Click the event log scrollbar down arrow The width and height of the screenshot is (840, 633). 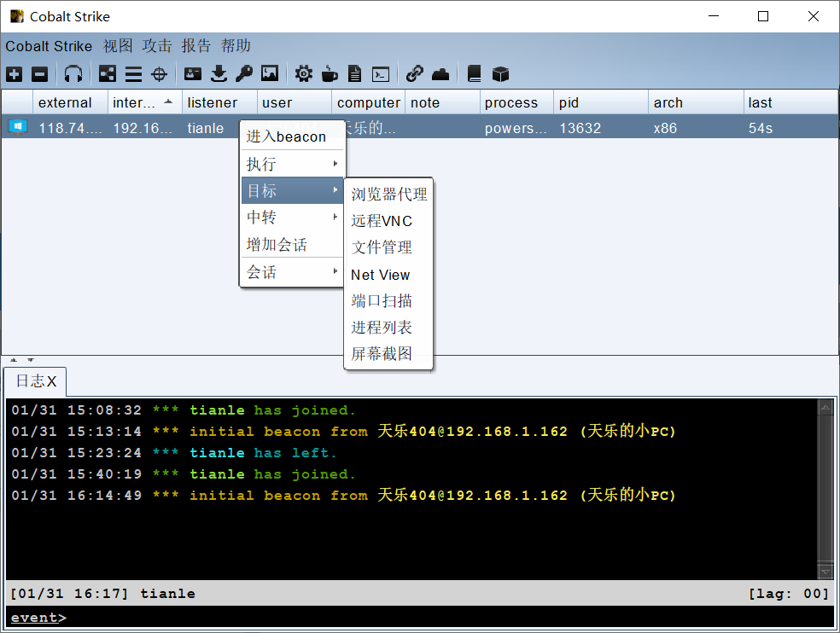pos(825,572)
